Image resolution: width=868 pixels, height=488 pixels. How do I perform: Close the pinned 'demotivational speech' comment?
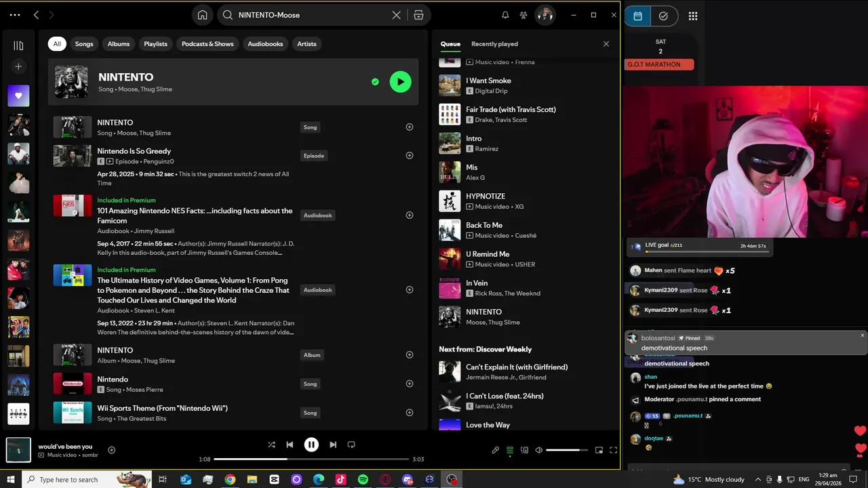[863, 335]
